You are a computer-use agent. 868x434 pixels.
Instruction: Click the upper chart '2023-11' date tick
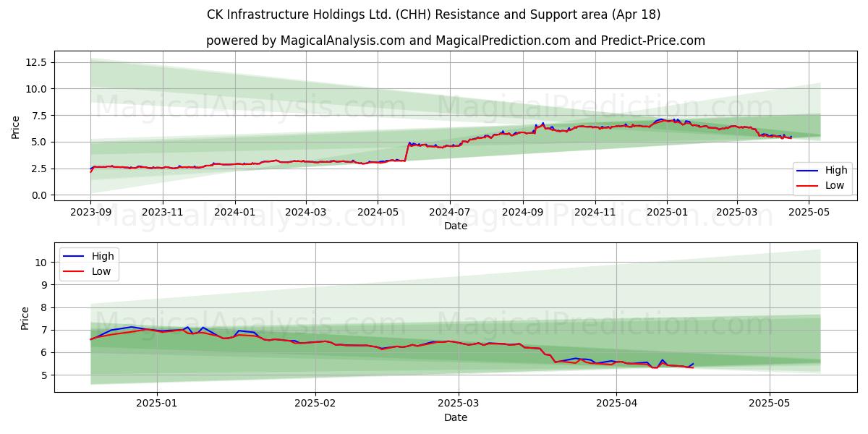click(x=162, y=213)
